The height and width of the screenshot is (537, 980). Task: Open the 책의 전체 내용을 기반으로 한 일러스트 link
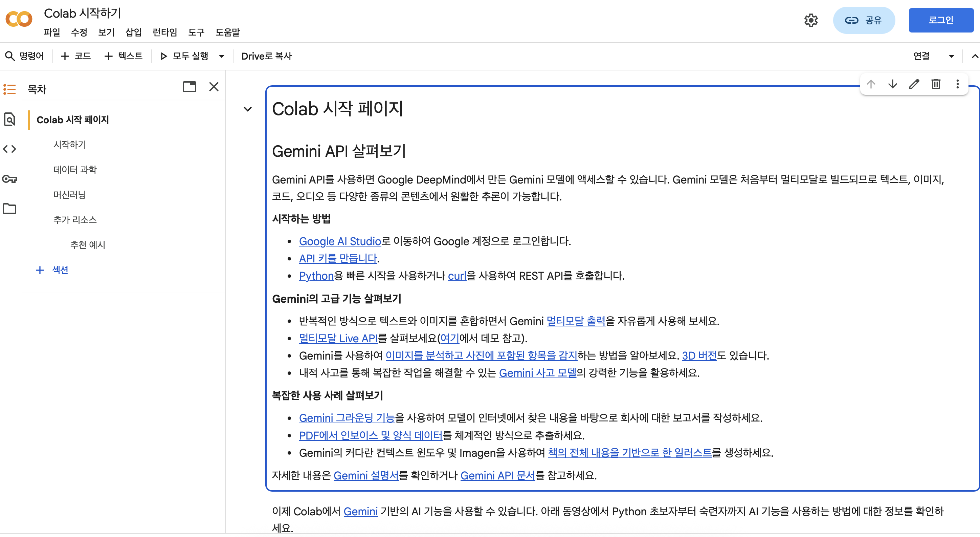[x=630, y=453]
